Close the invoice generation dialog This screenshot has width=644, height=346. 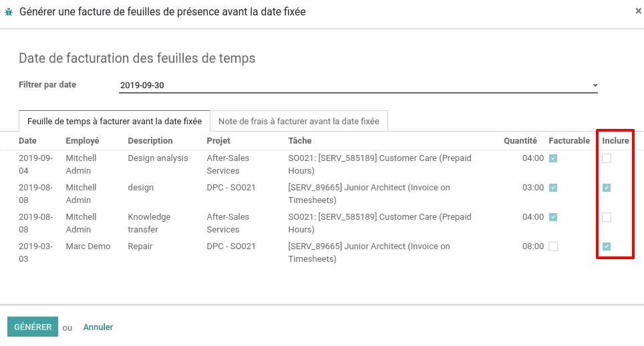638,11
